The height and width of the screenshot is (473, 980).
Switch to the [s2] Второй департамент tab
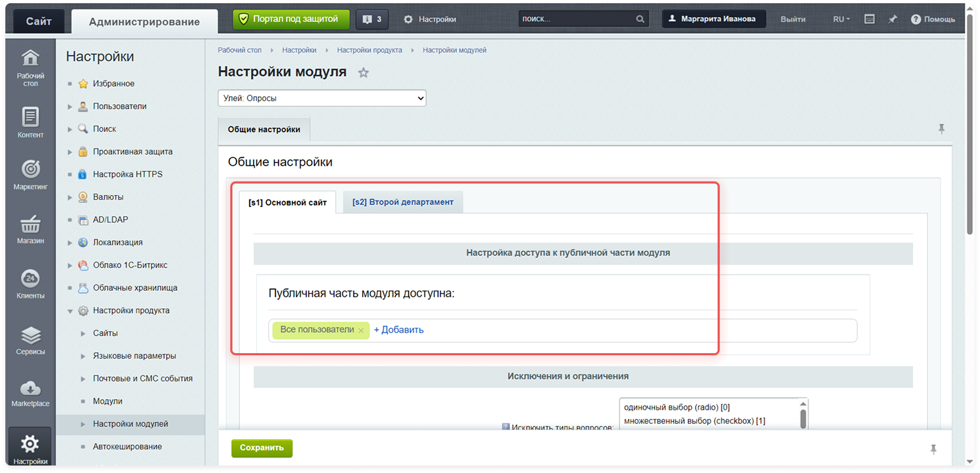403,202
